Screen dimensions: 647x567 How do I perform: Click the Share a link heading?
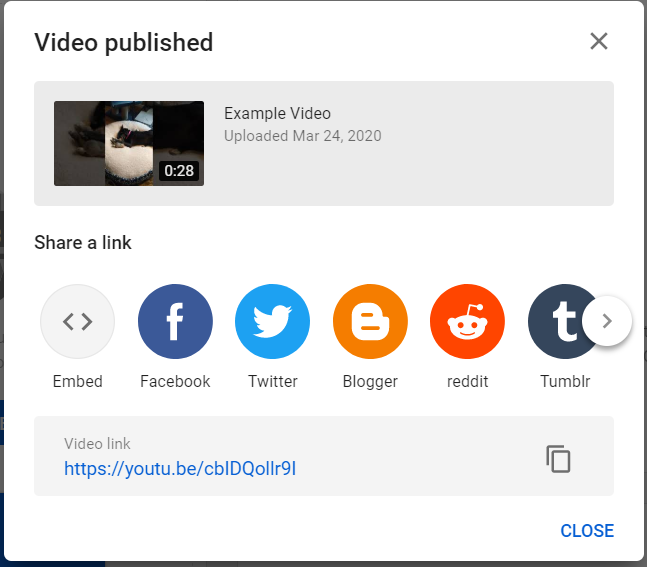pyautogui.click(x=83, y=242)
